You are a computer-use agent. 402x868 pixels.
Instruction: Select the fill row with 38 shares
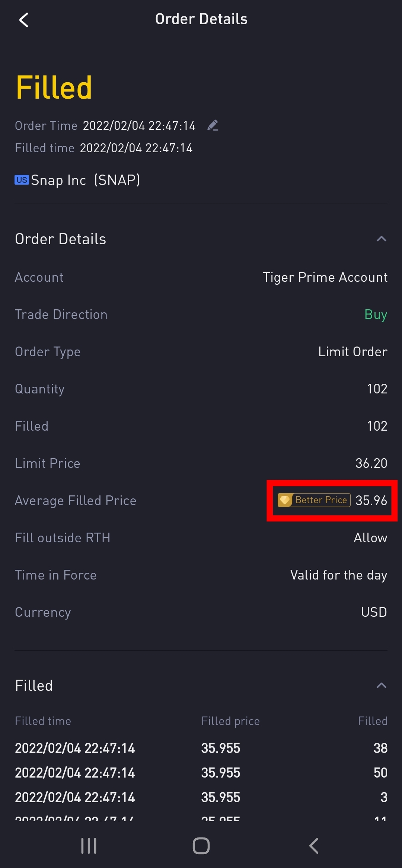click(x=201, y=748)
